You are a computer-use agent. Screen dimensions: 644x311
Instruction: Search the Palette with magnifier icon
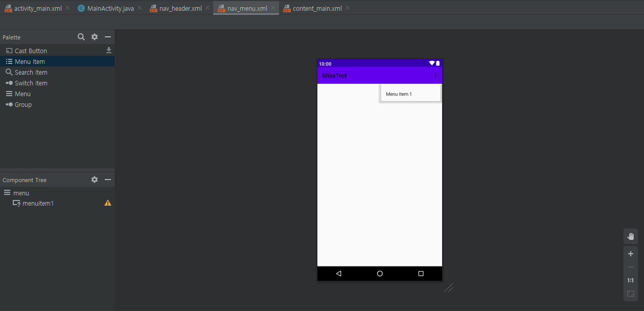(81, 37)
